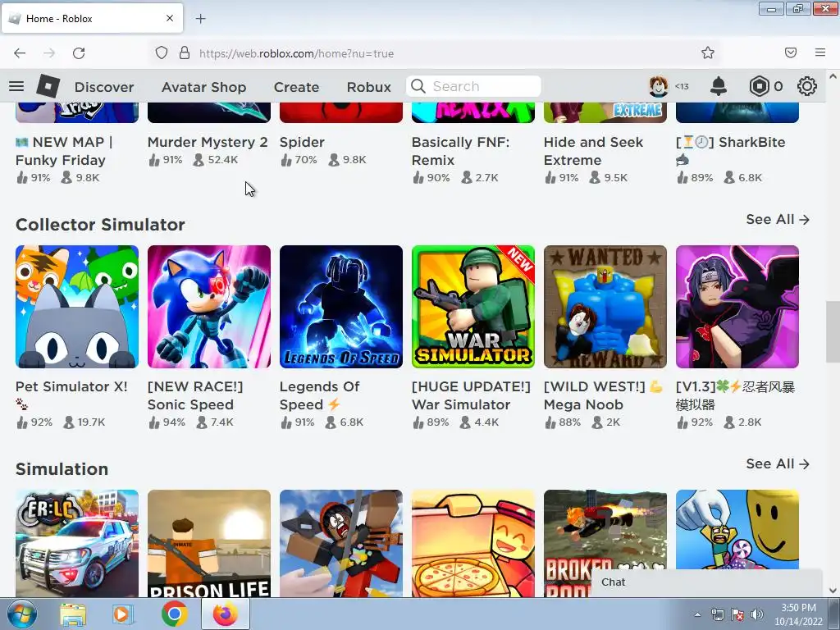Open the taskbar clock and date

pyautogui.click(x=798, y=614)
